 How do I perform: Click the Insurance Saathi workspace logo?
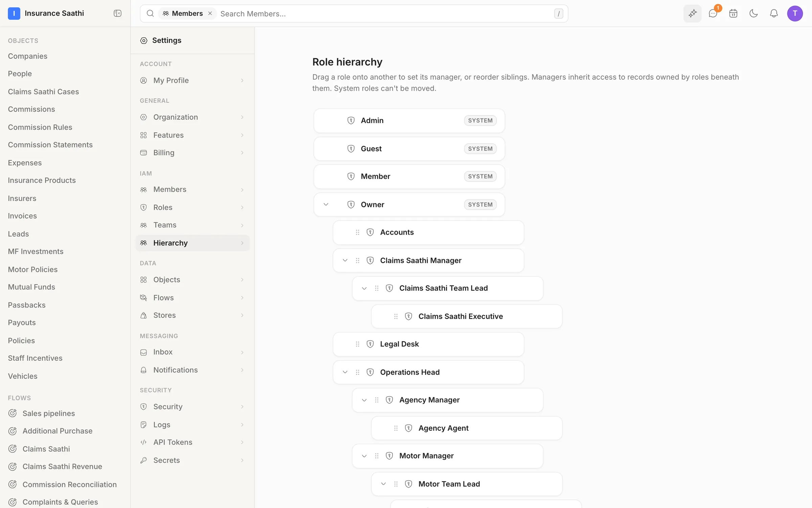click(14, 13)
